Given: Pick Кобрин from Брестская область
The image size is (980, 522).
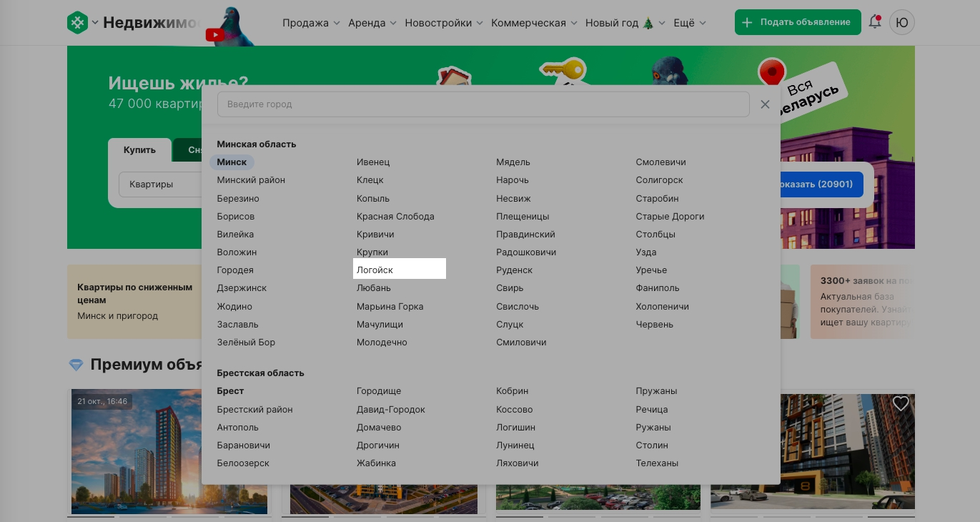Looking at the screenshot, I should [512, 391].
